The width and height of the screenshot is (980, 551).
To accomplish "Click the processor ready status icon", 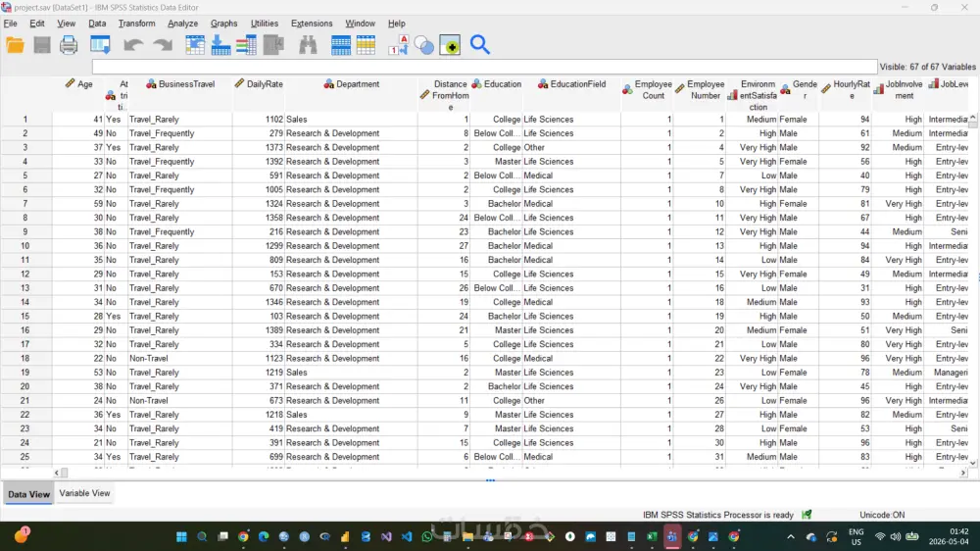I will [807, 514].
